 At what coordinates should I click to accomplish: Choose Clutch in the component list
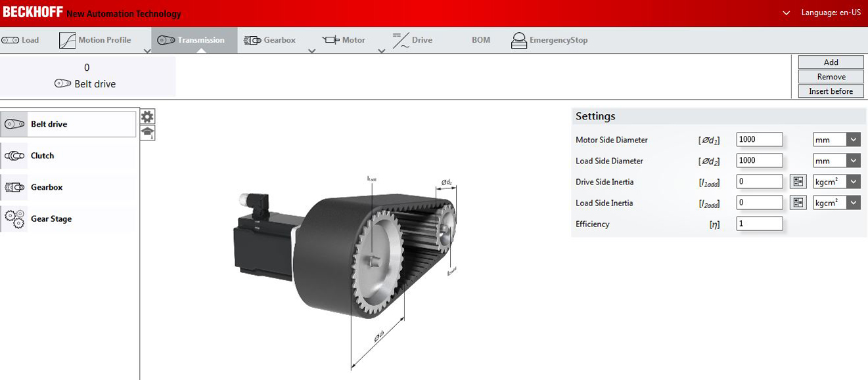coord(68,156)
